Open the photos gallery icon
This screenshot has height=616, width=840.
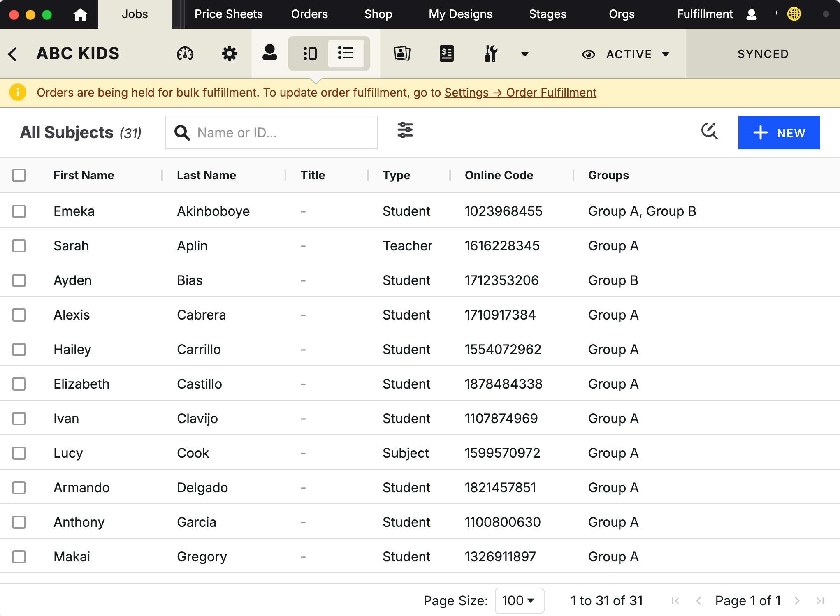(402, 54)
